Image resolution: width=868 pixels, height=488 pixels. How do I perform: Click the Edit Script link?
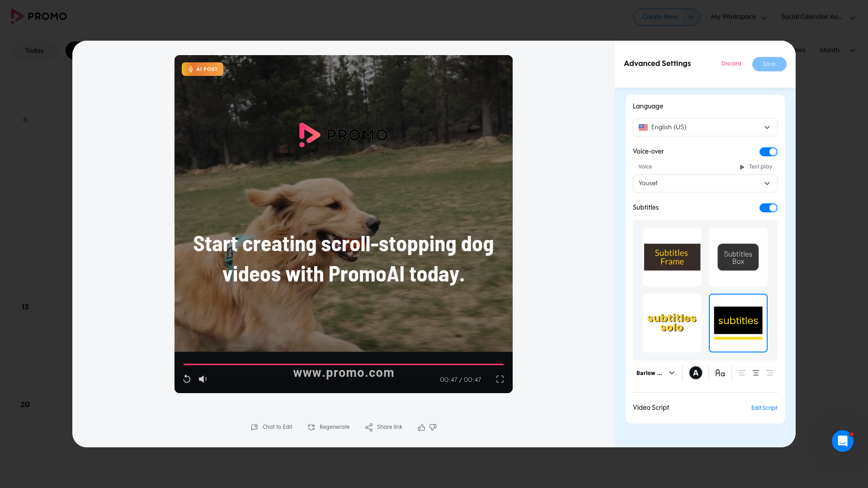764,408
